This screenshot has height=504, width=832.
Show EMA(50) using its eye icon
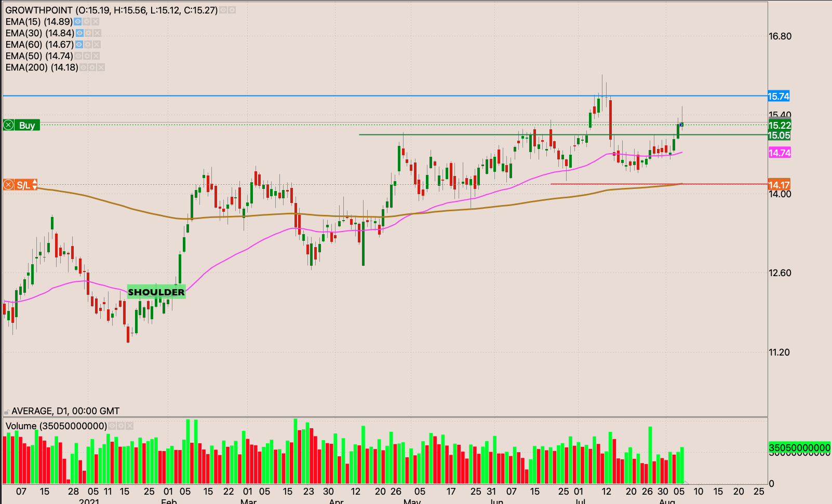click(x=78, y=56)
